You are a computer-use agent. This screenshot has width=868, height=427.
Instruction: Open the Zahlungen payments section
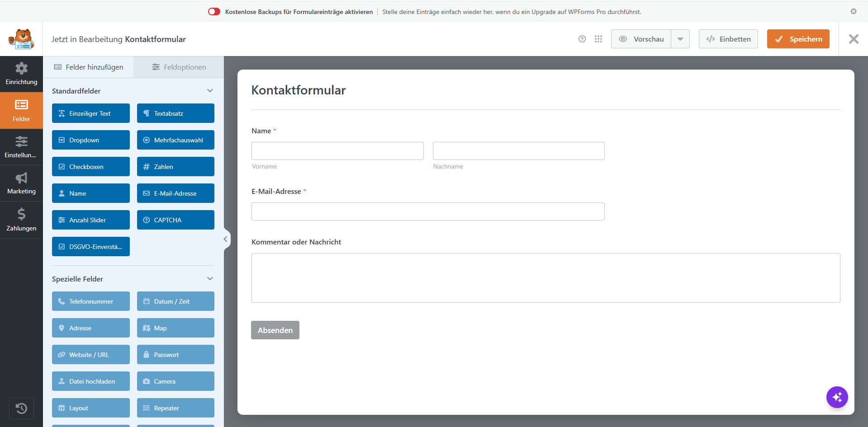click(21, 220)
